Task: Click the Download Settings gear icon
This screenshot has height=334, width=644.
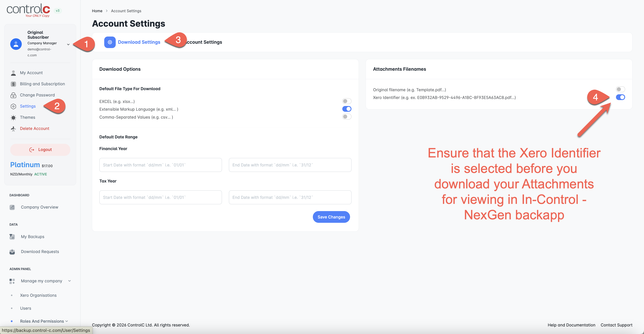Action: tap(110, 42)
